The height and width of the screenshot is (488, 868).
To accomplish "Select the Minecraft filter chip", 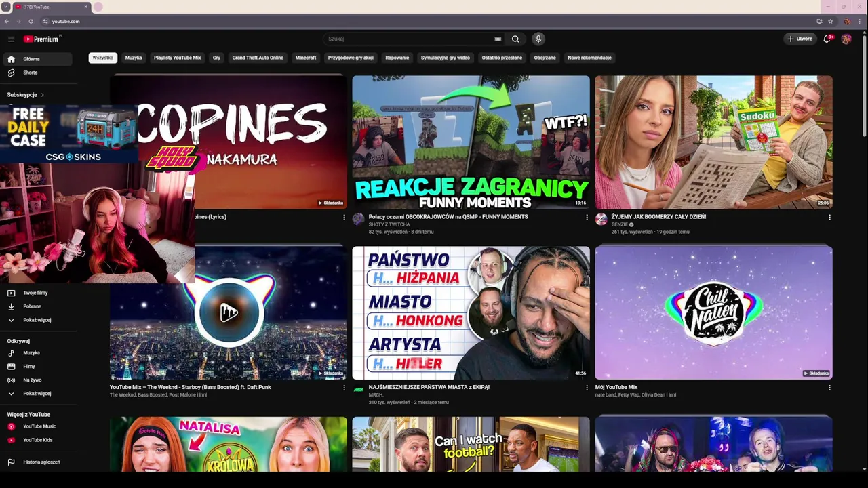I will click(306, 58).
